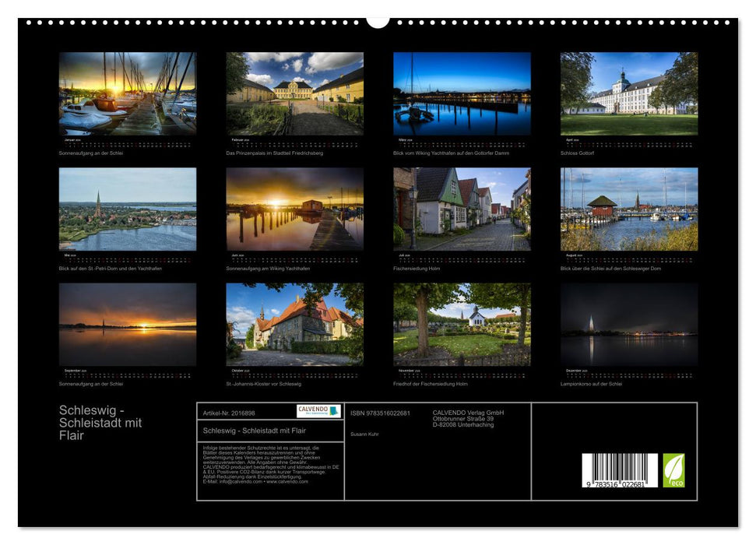756x545 pixels.
Task: Open the www.calvendo.de link
Action: 287,482
